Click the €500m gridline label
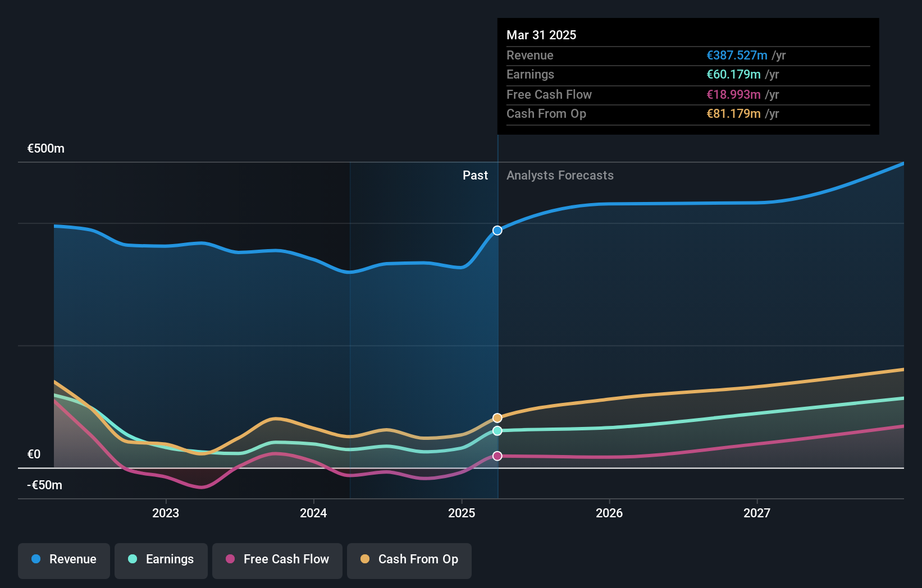The image size is (922, 588). [45, 148]
